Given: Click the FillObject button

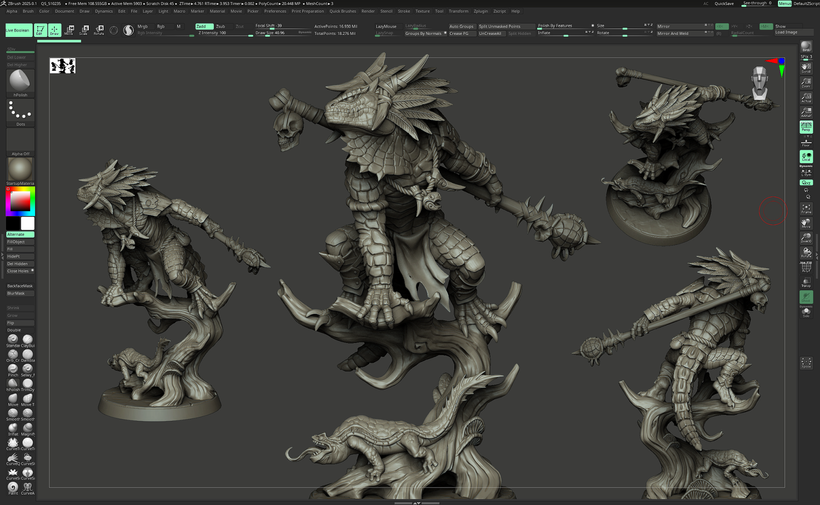Looking at the screenshot, I should pyautogui.click(x=20, y=242).
